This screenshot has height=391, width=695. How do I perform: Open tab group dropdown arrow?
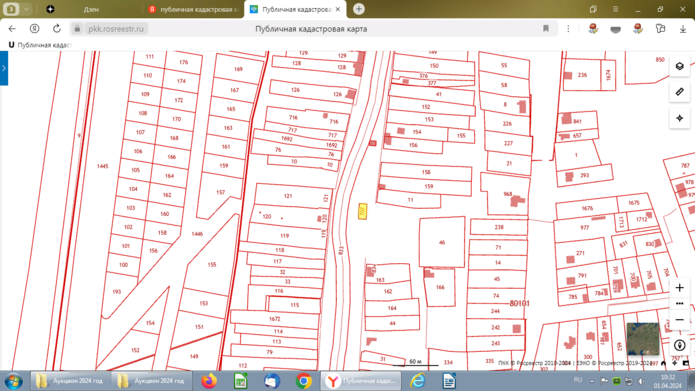tap(27, 9)
